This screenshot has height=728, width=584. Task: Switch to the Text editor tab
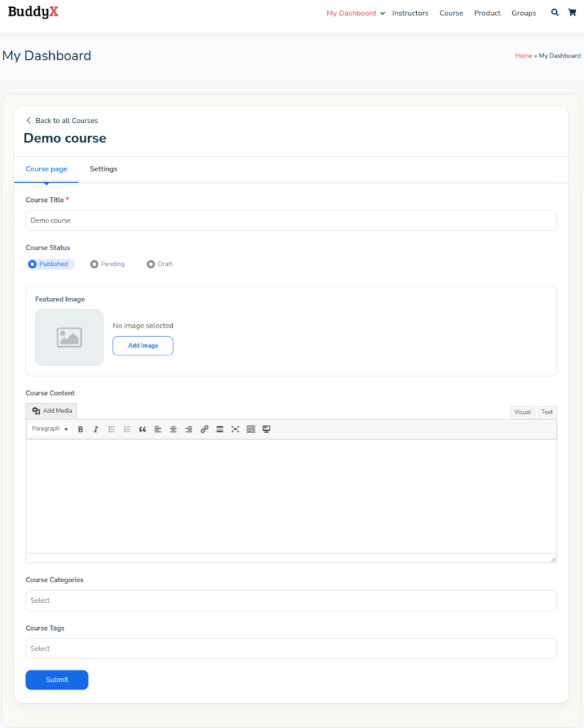[x=546, y=412]
